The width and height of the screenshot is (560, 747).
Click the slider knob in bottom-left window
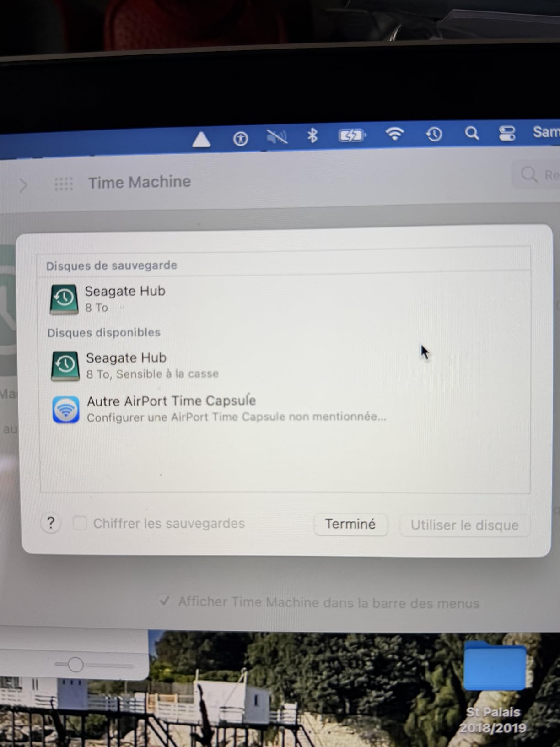pyautogui.click(x=75, y=665)
